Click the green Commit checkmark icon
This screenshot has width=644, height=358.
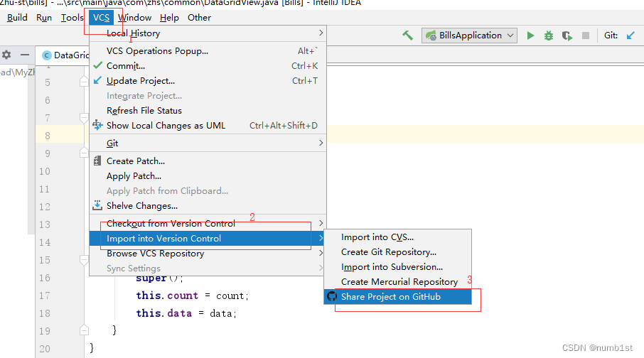(97, 65)
